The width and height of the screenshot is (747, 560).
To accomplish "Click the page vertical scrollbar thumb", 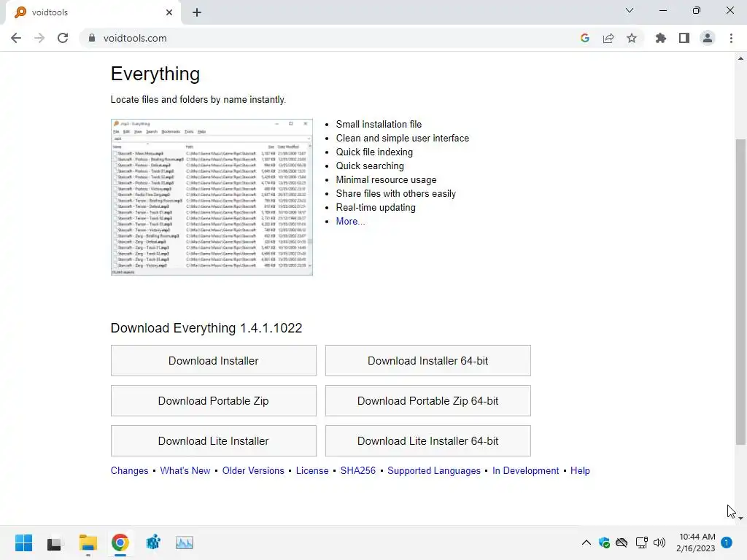I will 740,292.
